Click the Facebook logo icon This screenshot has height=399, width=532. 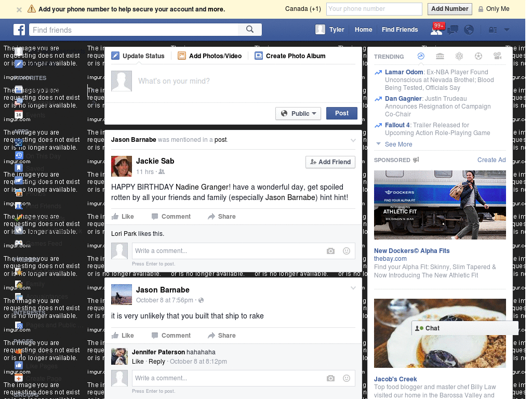pyautogui.click(x=19, y=30)
